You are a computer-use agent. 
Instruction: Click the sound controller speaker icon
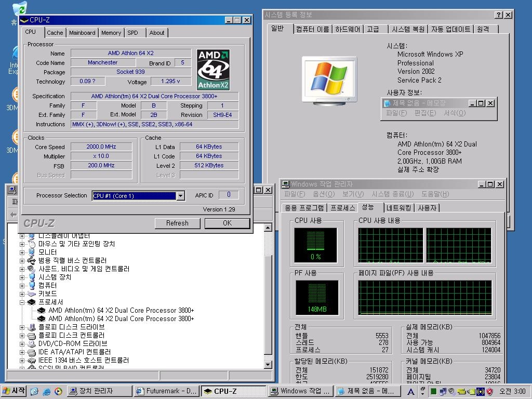[32, 269]
